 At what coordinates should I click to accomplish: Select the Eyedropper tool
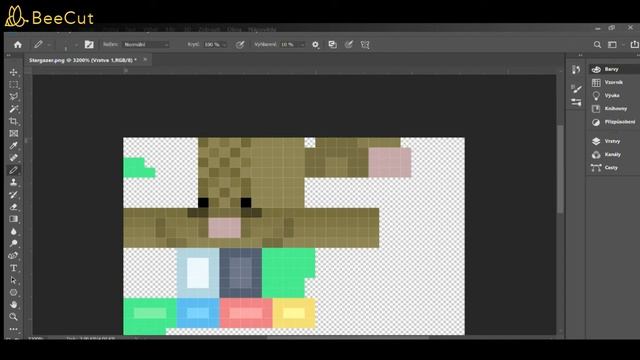pyautogui.click(x=13, y=146)
